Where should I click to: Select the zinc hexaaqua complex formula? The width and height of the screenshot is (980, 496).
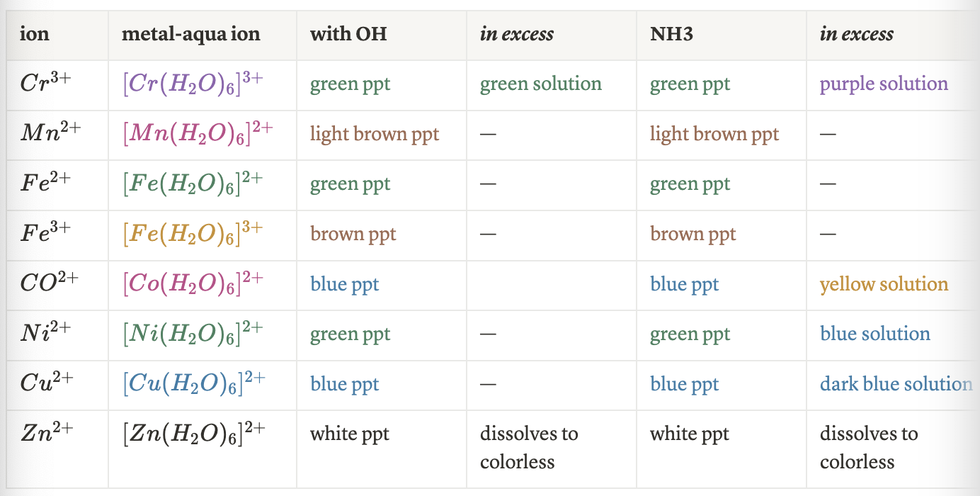(x=193, y=434)
